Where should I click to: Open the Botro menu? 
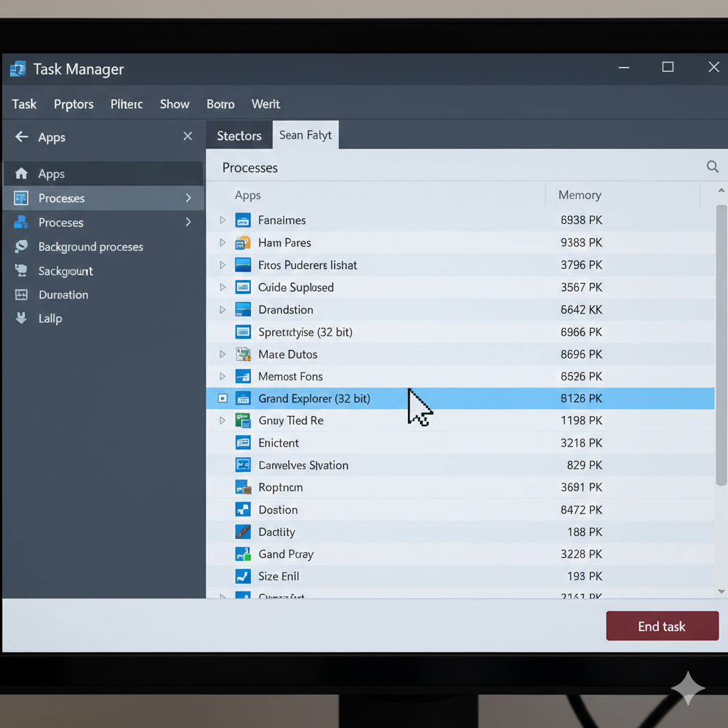220,104
